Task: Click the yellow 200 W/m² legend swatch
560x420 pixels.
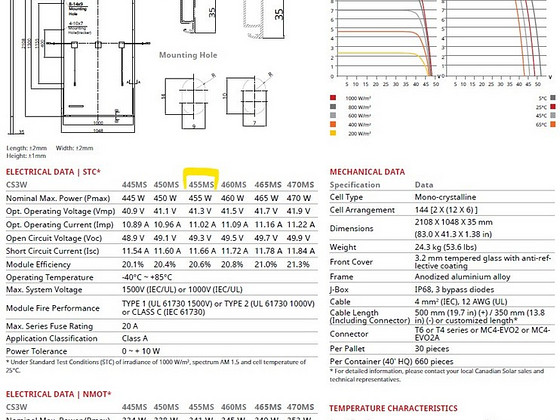Action: (333, 133)
